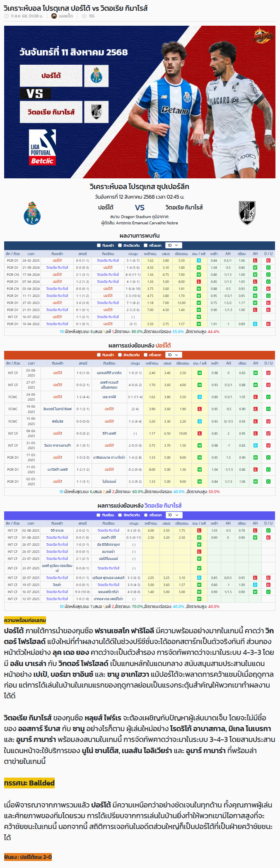
Task: Click the green O badge, head-to-head 21-09-2024
Action: click(268, 267)
